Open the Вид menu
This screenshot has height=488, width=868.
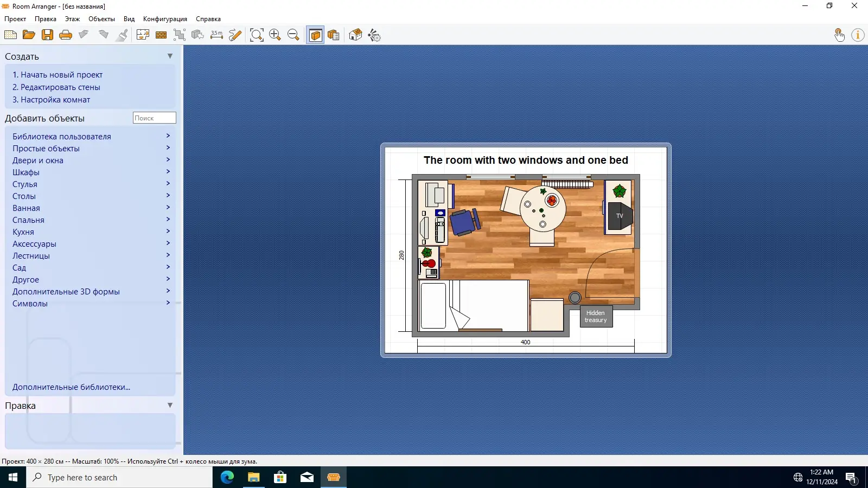129,19
